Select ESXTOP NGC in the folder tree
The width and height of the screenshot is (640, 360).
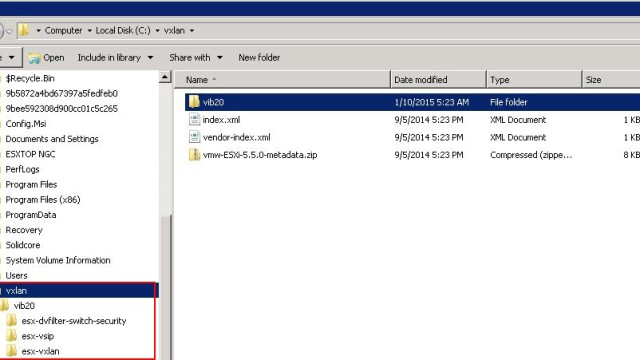point(30,154)
